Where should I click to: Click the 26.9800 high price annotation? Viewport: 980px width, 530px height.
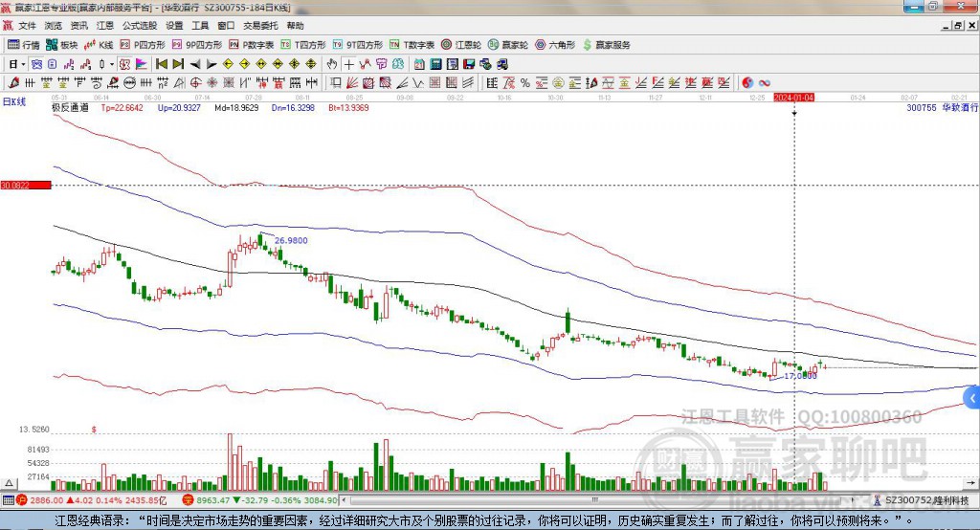click(x=291, y=240)
